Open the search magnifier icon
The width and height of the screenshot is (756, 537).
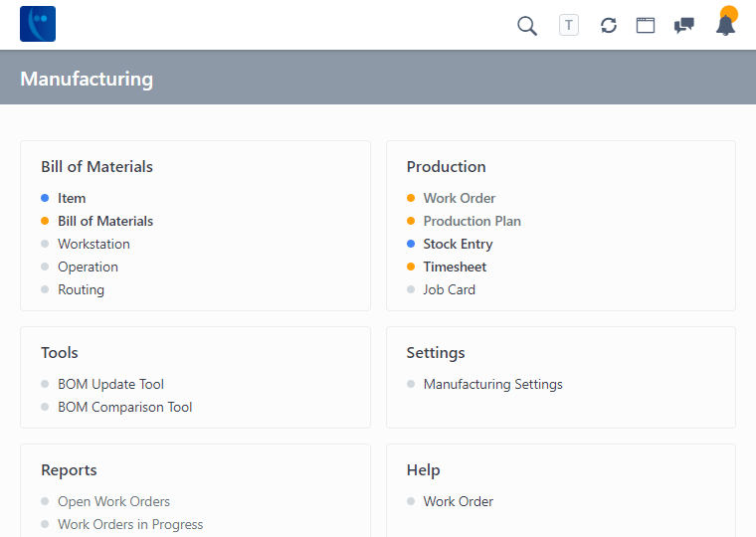tap(527, 25)
